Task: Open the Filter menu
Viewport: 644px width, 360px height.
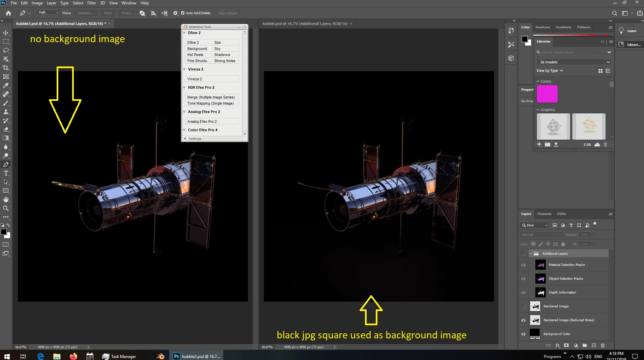Action: pyautogui.click(x=92, y=3)
